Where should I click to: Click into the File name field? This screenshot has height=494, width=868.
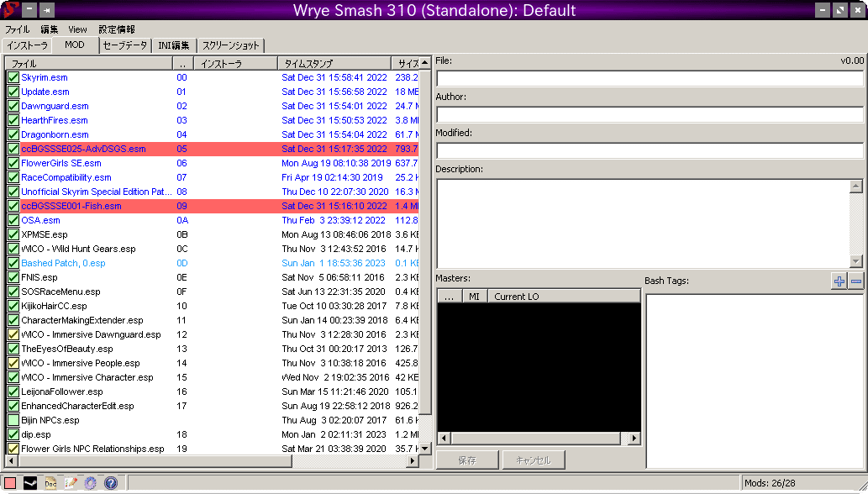[650, 79]
